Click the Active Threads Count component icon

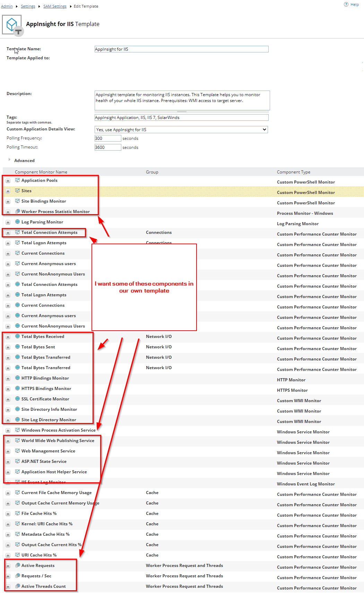[17, 586]
